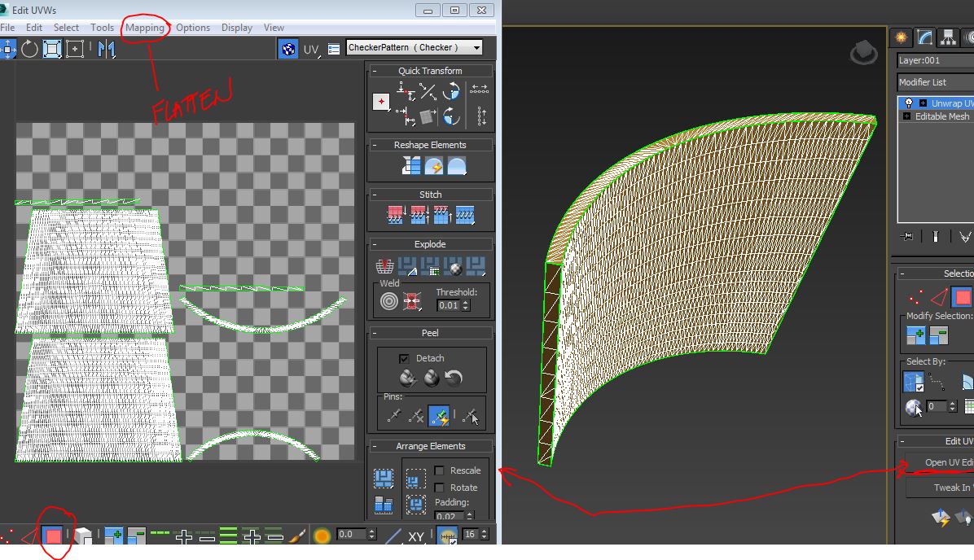Open the Modifier List dropdown
The width and height of the screenshot is (974, 560).
pos(935,82)
